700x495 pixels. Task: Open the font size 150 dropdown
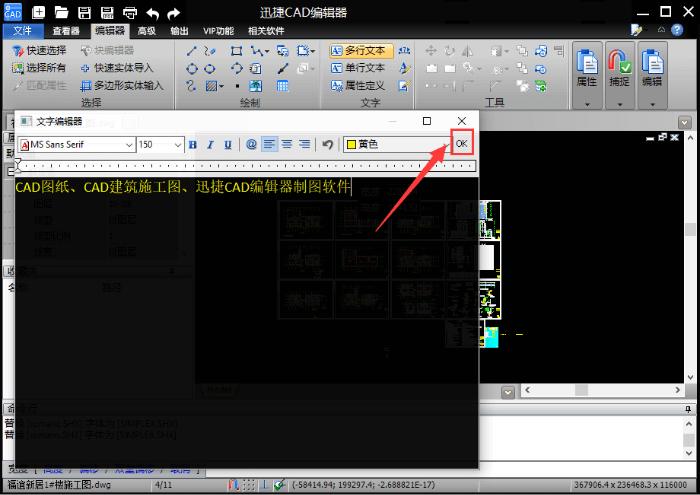tap(177, 145)
